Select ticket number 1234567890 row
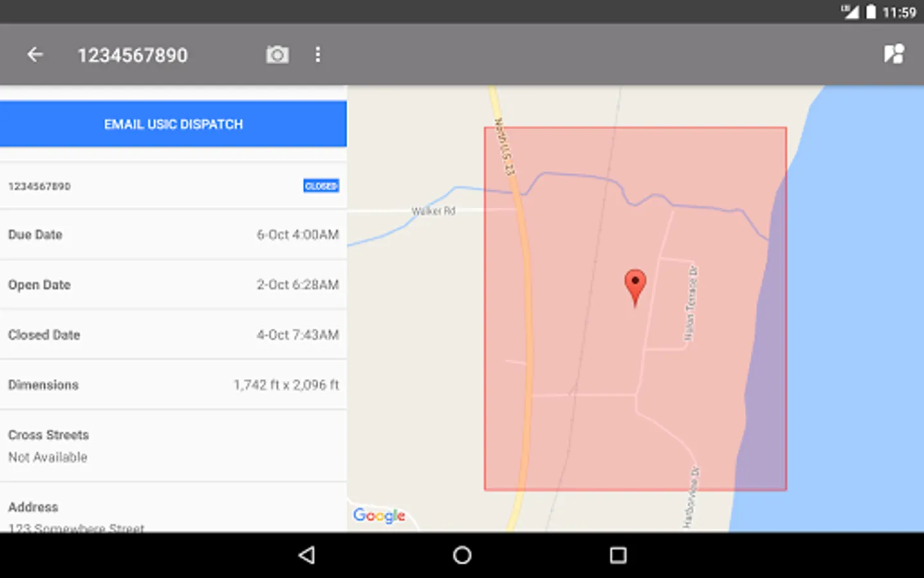Screen dimensions: 924x578 (173, 186)
